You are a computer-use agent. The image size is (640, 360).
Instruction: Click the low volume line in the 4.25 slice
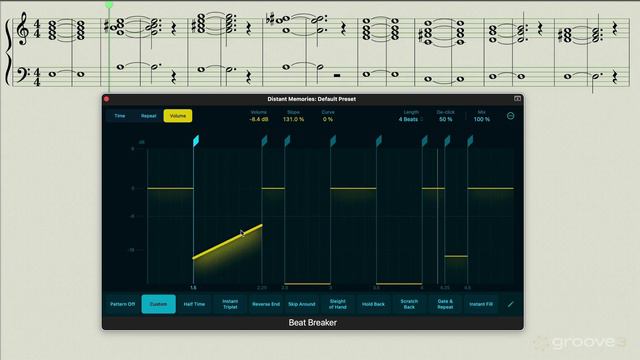tap(456, 256)
